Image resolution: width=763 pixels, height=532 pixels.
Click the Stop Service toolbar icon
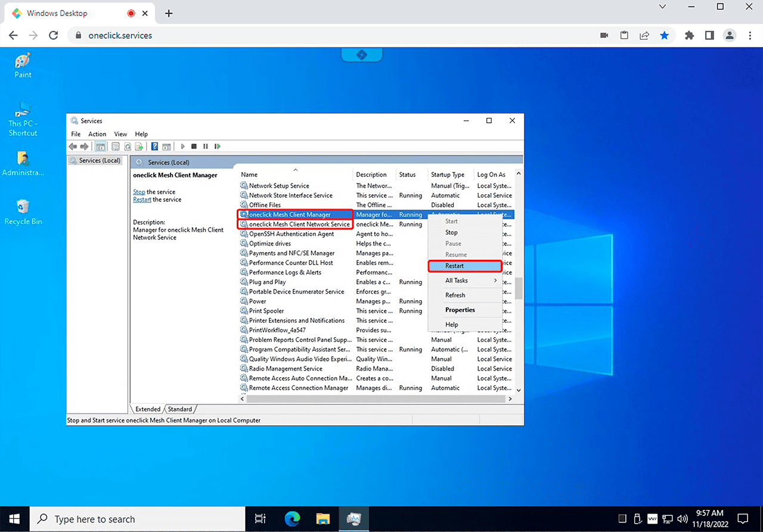pyautogui.click(x=194, y=147)
